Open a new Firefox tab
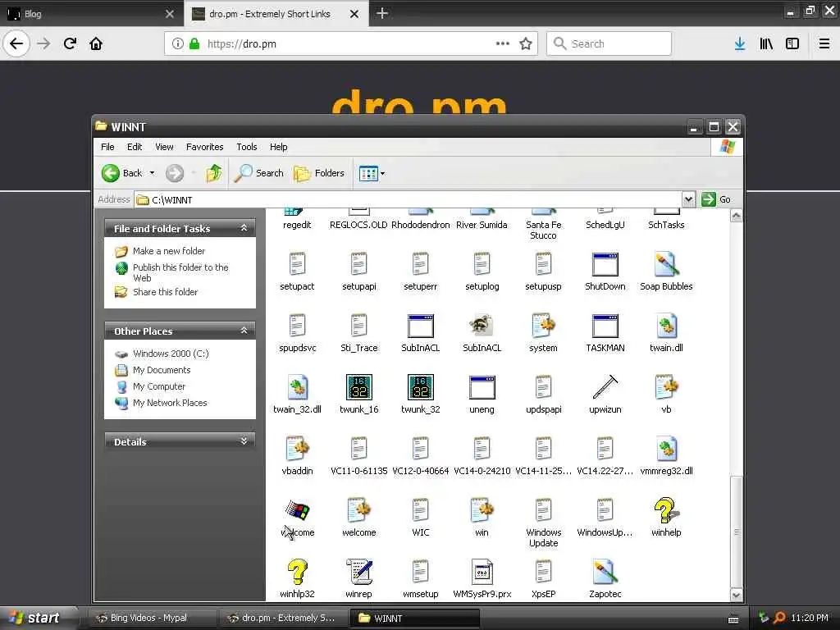This screenshot has height=630, width=840. tap(382, 13)
